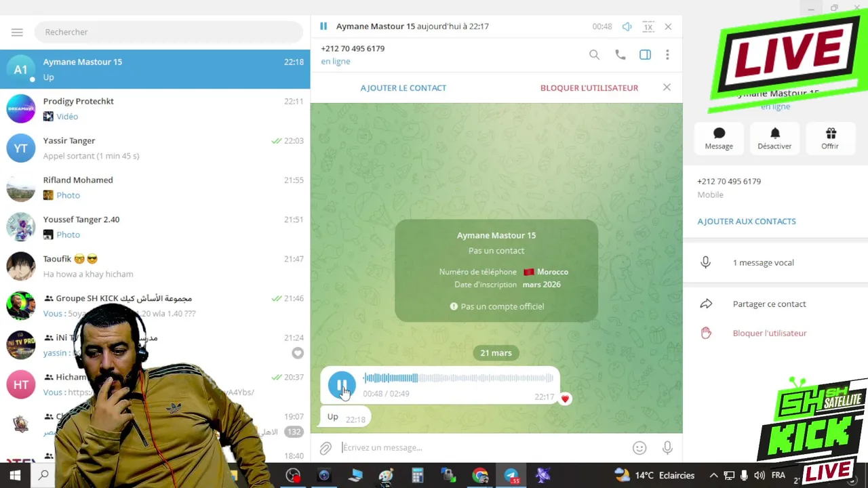
Task: Click the Message button in info panel
Action: (x=719, y=138)
